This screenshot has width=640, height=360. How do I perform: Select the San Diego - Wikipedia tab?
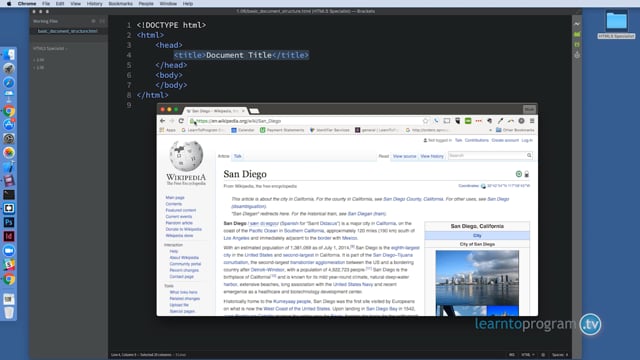tap(215, 111)
